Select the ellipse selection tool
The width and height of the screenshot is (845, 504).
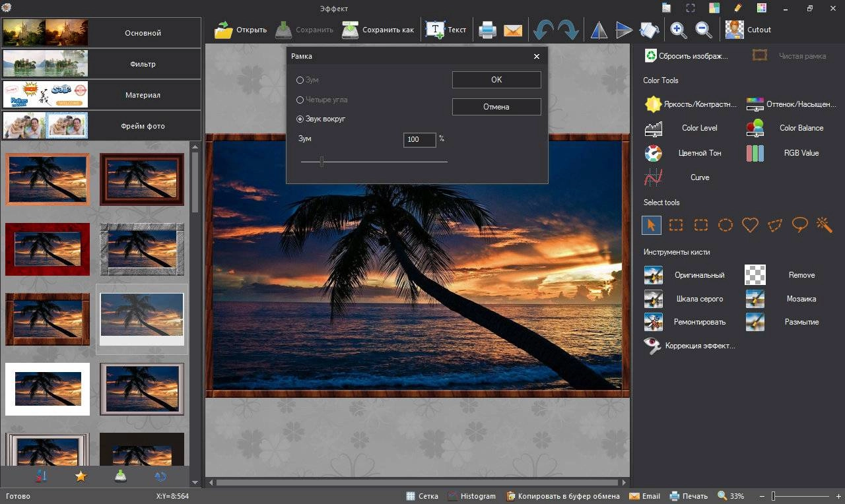[x=726, y=225]
